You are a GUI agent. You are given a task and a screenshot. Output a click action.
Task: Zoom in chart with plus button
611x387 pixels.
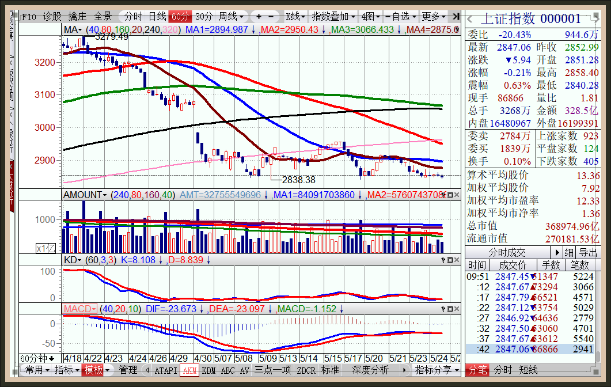[x=259, y=17]
